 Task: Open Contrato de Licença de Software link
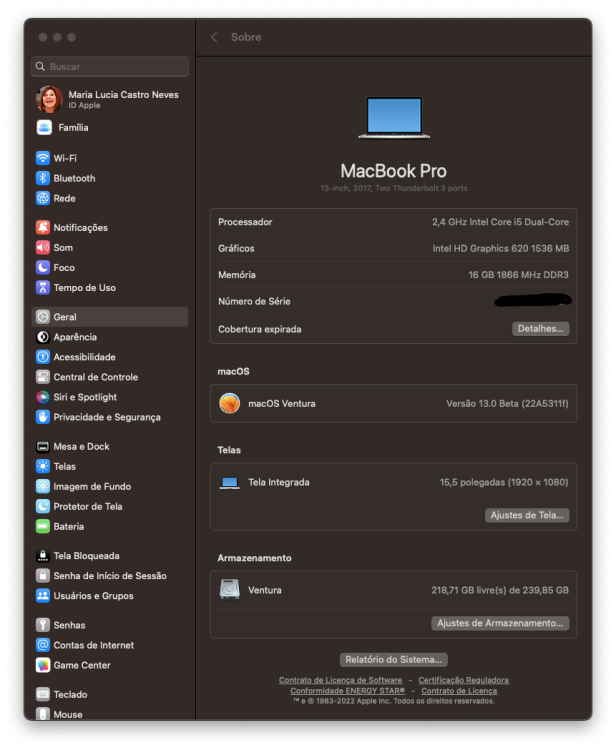pos(341,680)
